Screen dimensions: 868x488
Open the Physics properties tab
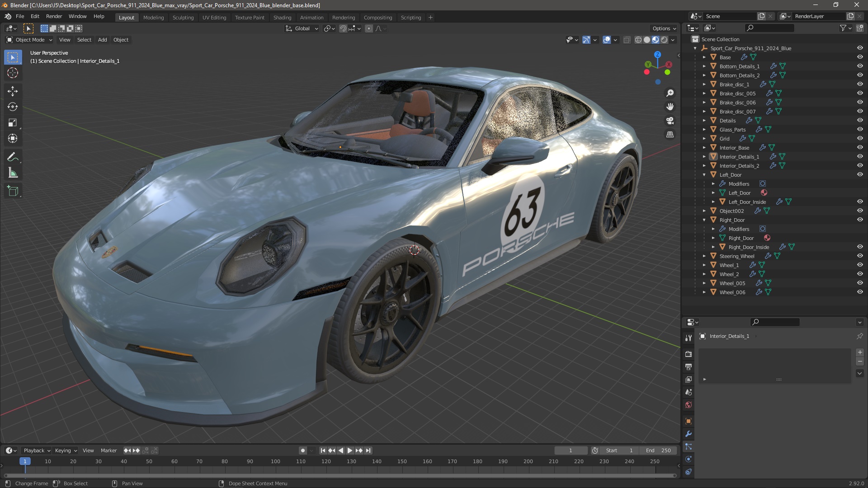(689, 459)
